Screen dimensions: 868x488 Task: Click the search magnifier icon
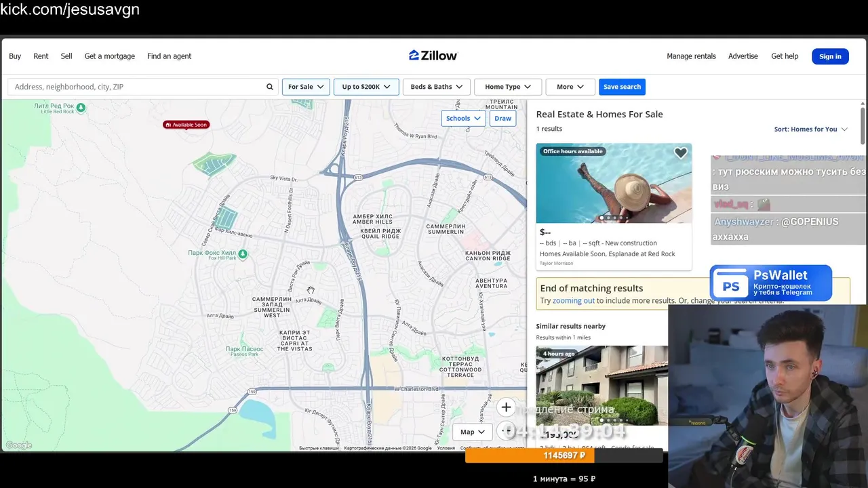click(269, 87)
